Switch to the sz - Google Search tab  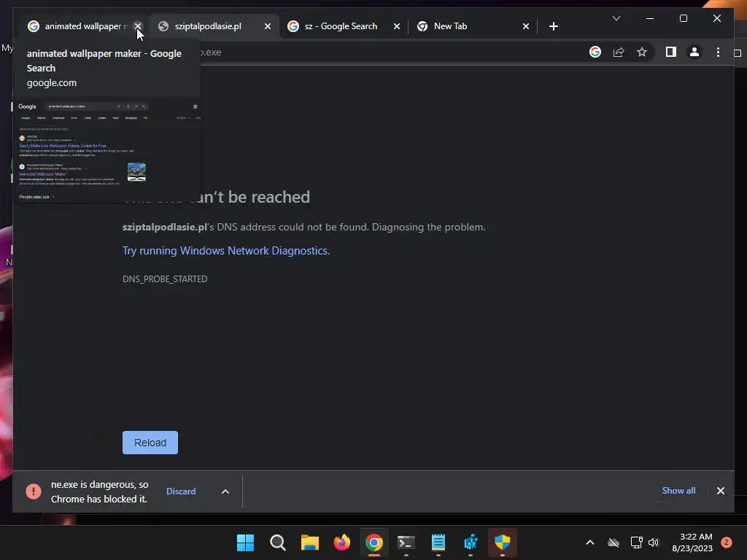click(x=340, y=26)
